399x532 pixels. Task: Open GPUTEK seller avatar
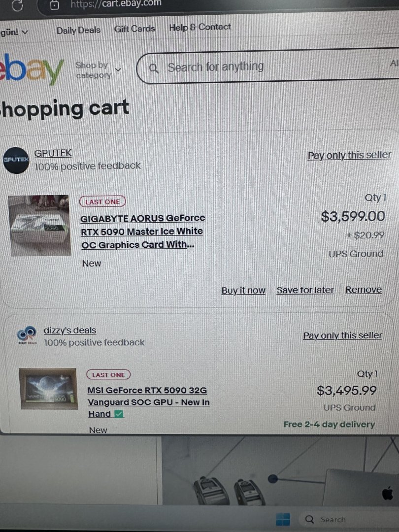click(16, 160)
